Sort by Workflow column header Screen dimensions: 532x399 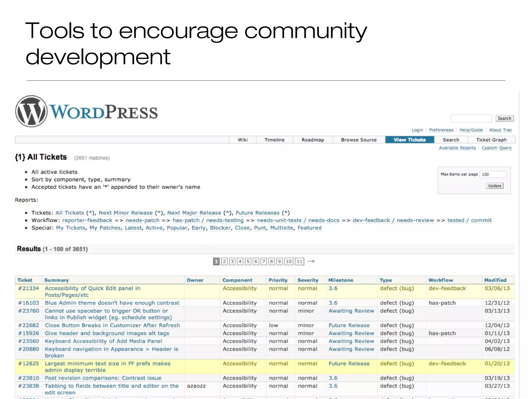(441, 280)
